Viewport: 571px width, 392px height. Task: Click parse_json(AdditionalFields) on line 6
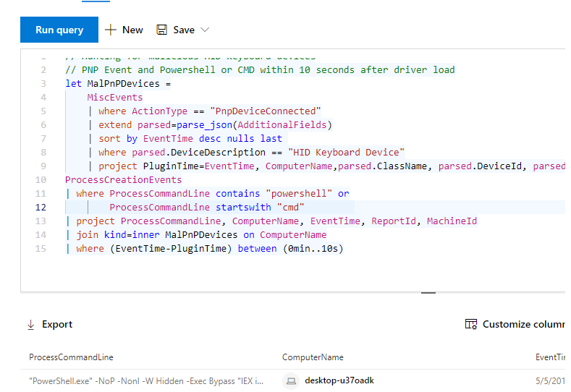tap(254, 125)
